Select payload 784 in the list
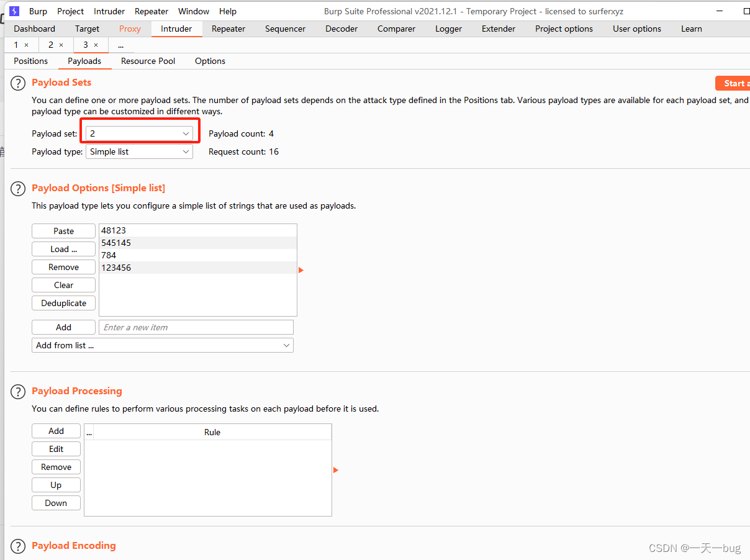 point(198,255)
